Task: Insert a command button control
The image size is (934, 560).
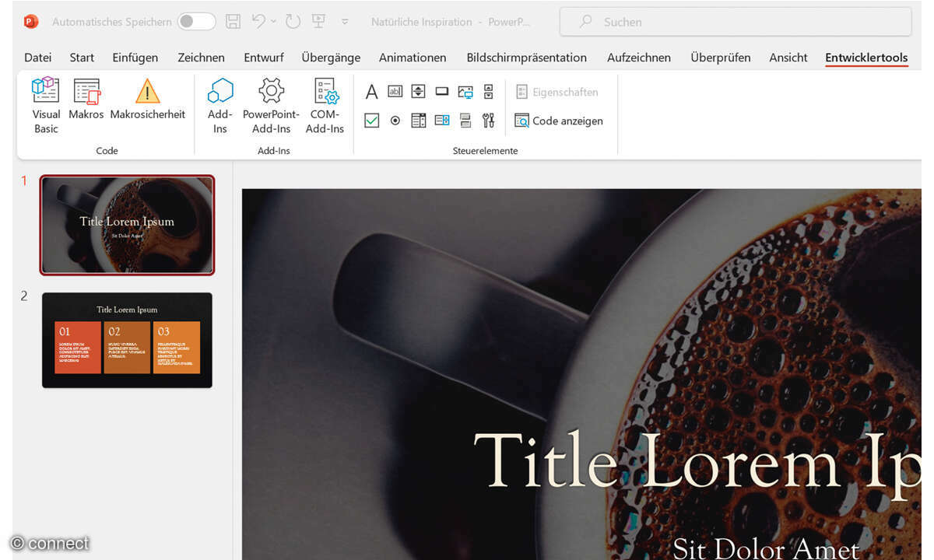Action: click(442, 92)
